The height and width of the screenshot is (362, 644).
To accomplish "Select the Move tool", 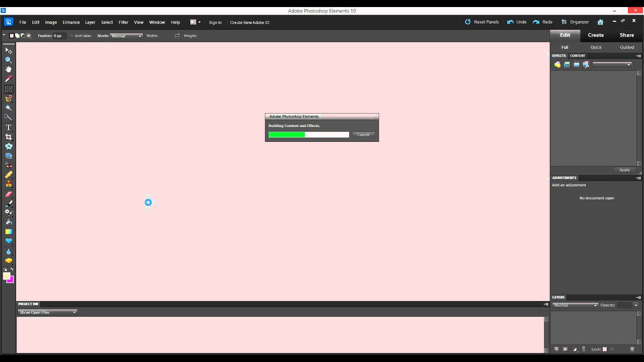I will 9,50.
